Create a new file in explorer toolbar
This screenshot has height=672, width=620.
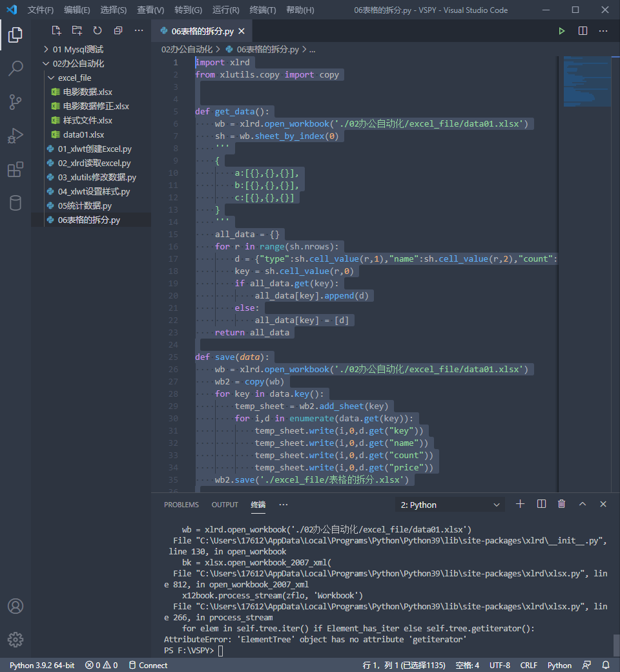[x=56, y=30]
